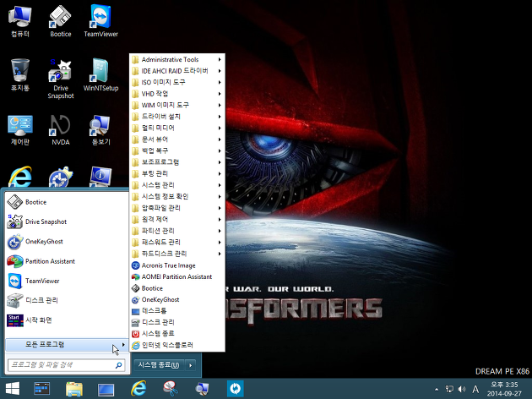
Task: Click the blue circular arrow taskbar icon
Action: tap(235, 389)
